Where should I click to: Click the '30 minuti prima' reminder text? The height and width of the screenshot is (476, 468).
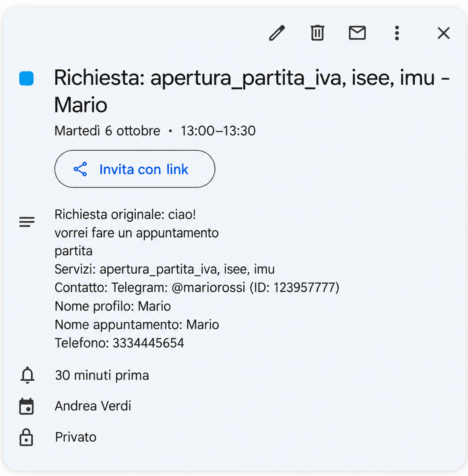pos(102,375)
